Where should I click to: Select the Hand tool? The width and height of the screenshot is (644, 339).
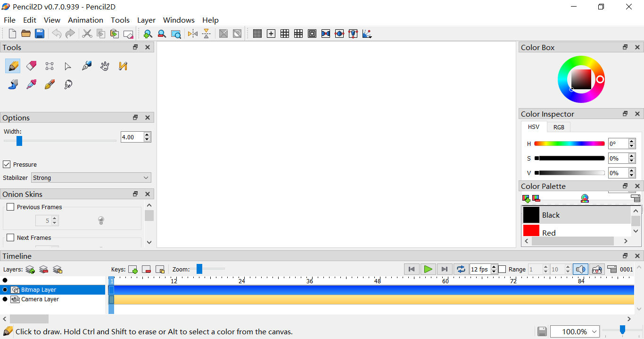pyautogui.click(x=105, y=66)
